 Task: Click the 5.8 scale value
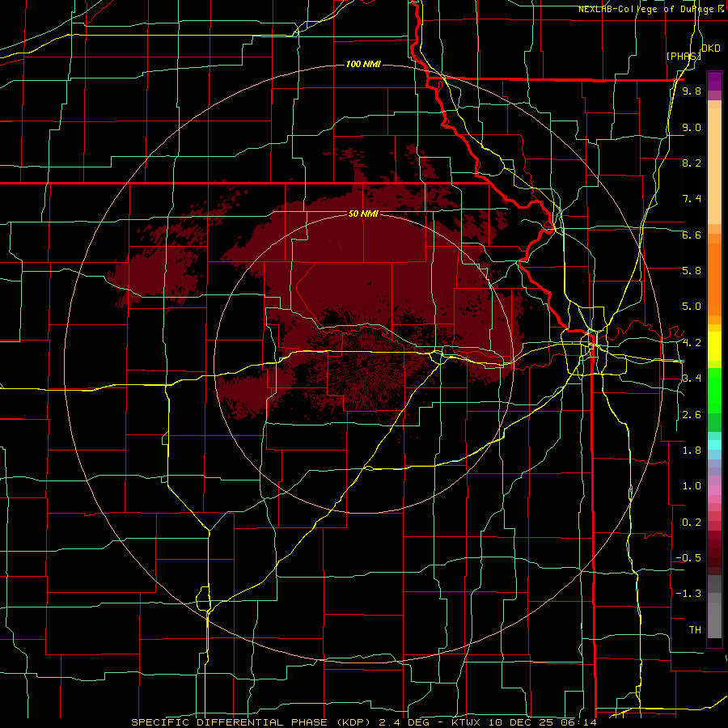point(692,270)
